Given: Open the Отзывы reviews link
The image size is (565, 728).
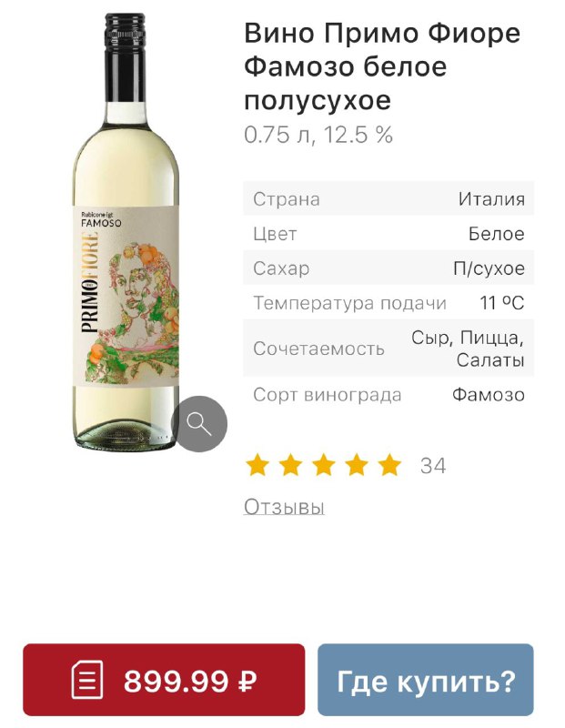Looking at the screenshot, I should 284,507.
